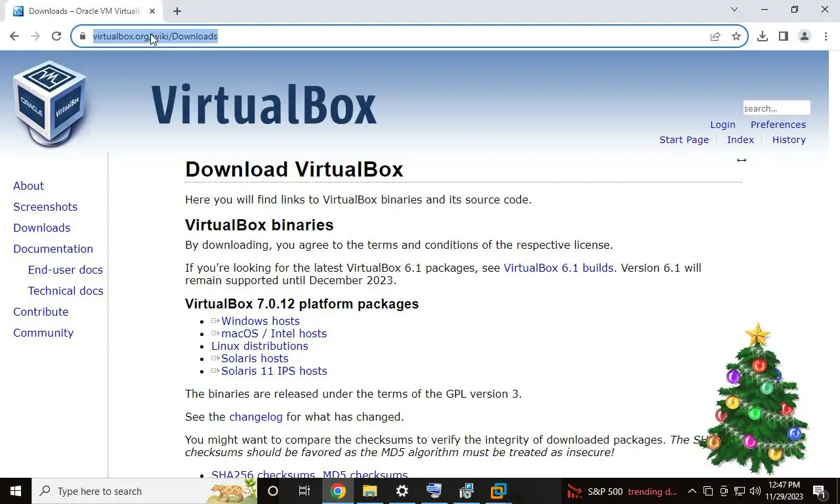This screenshot has width=840, height=504.
Task: Open the VirtualBox 6.1 builds link
Action: click(558, 268)
